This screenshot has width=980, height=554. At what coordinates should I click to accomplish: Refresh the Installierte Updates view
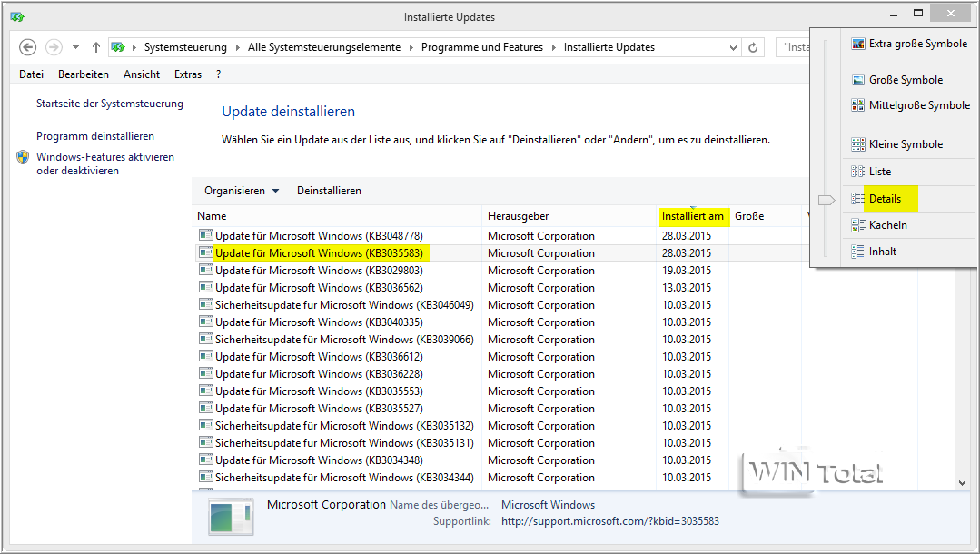753,47
